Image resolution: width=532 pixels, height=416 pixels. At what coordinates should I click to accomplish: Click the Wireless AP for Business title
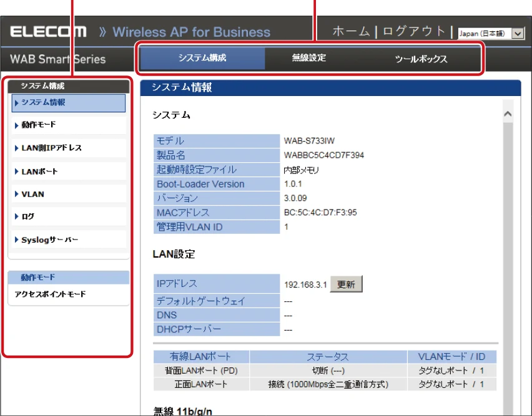(191, 32)
